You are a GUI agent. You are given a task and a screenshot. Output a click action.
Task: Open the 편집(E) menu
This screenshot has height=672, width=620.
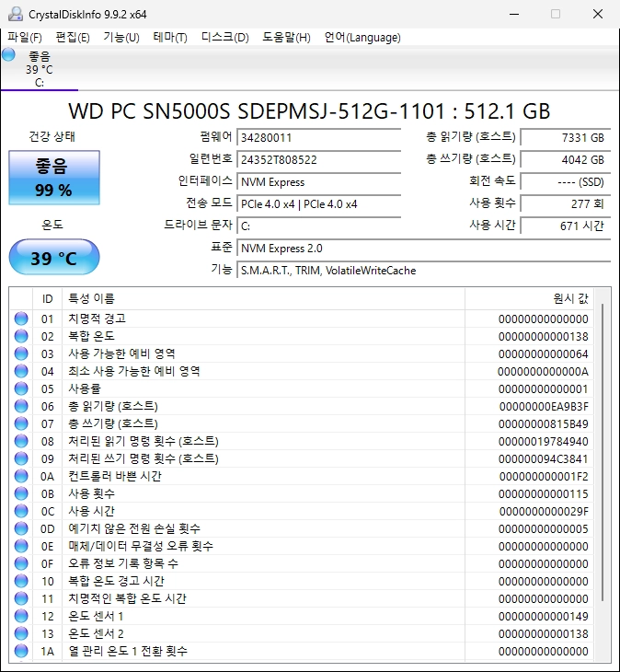click(x=73, y=38)
